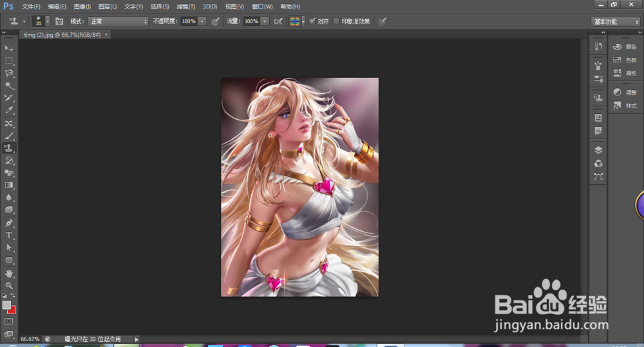Open the Channels panel icon
Image resolution: width=644 pixels, height=347 pixels.
pyautogui.click(x=598, y=164)
